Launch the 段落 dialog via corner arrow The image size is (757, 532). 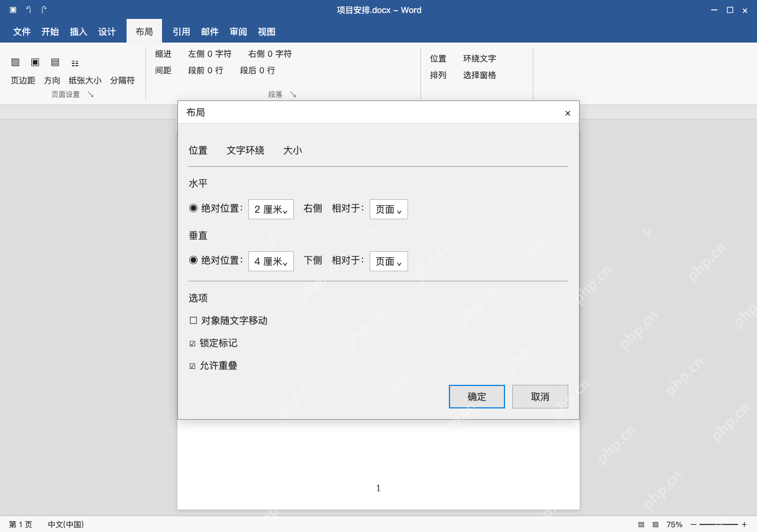click(293, 94)
